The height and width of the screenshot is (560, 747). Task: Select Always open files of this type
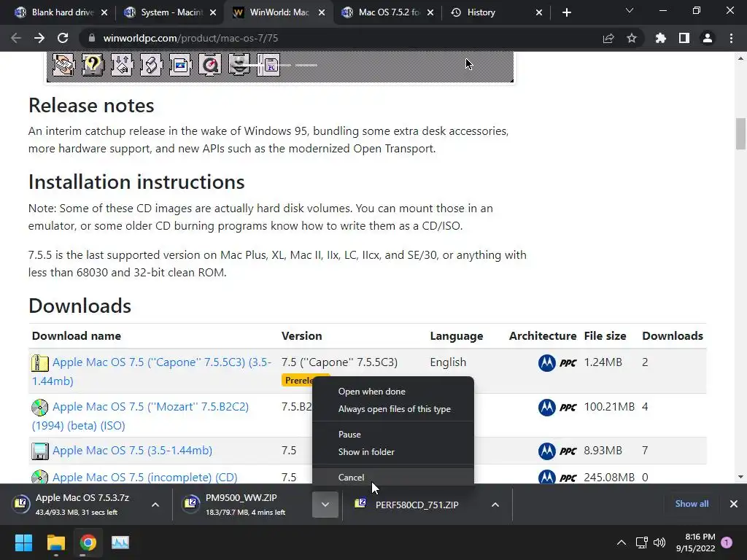(x=394, y=409)
